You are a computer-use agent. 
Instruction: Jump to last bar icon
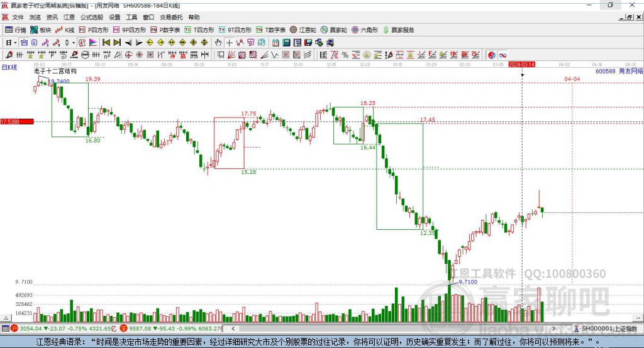tap(117, 43)
